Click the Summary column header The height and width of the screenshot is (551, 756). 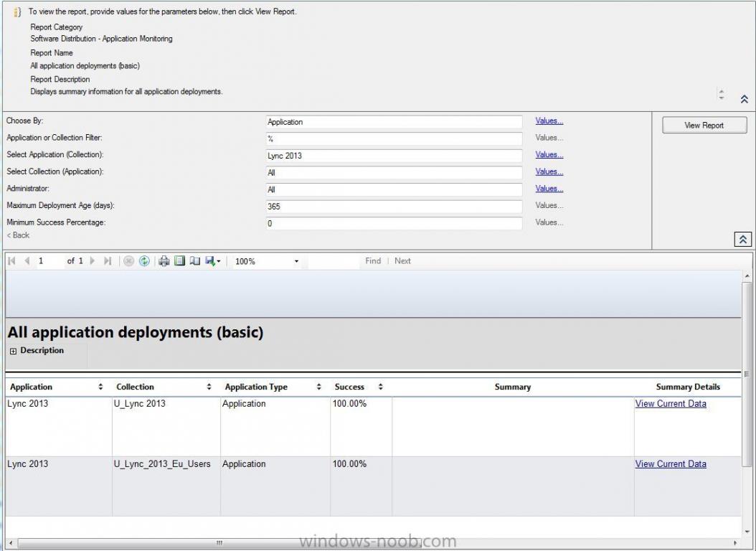pos(513,387)
